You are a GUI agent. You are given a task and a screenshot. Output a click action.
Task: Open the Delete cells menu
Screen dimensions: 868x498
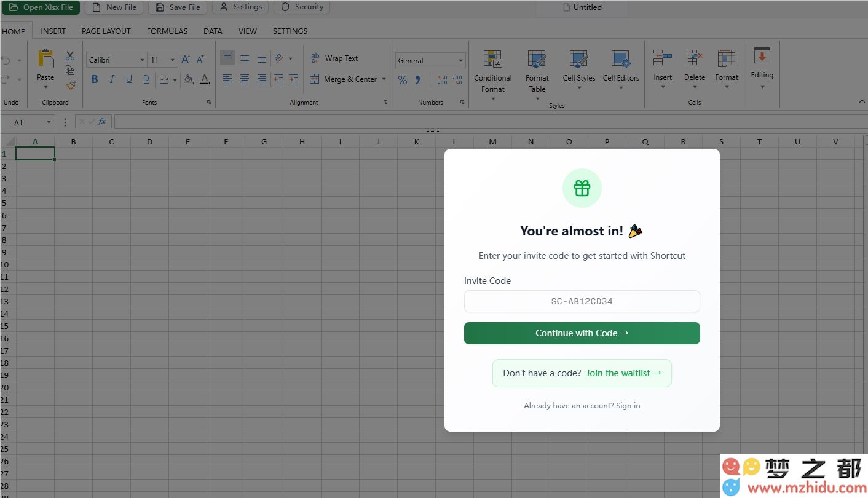tap(695, 69)
